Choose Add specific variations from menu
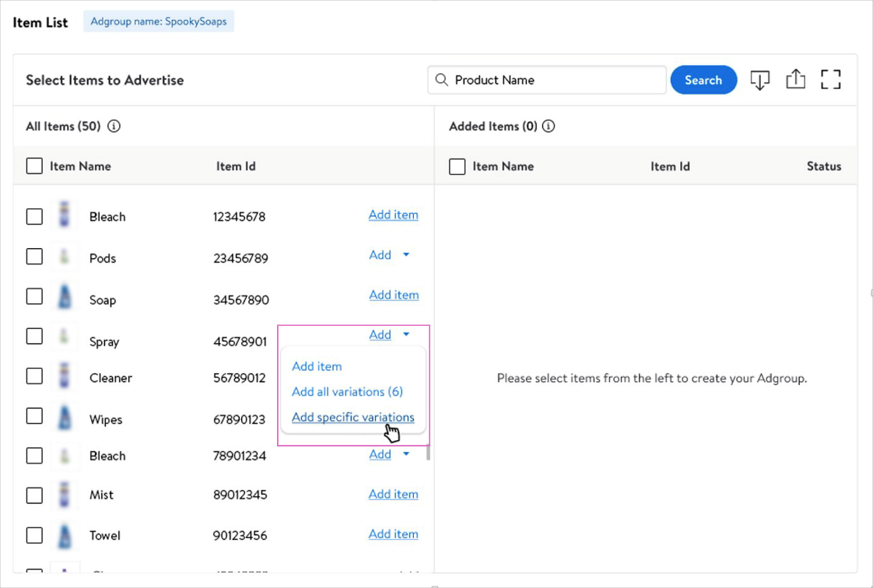The image size is (873, 588). pyautogui.click(x=352, y=418)
